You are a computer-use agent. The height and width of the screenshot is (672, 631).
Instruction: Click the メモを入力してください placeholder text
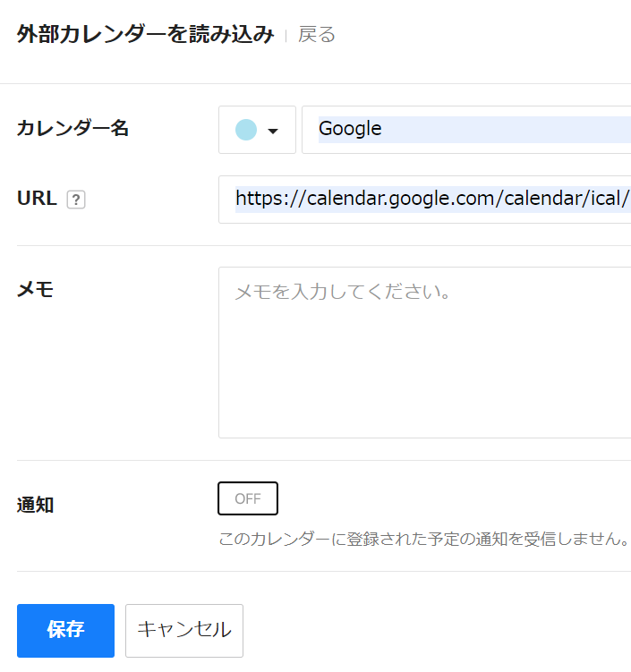343,292
